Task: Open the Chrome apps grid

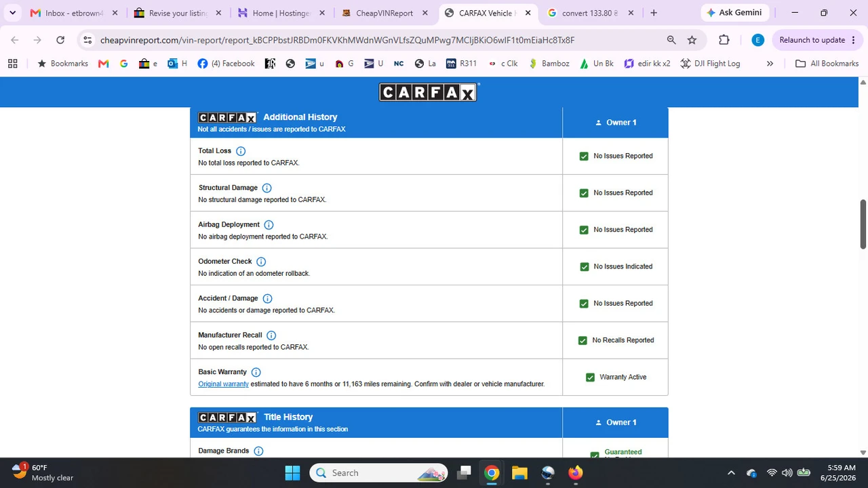Action: [x=12, y=64]
